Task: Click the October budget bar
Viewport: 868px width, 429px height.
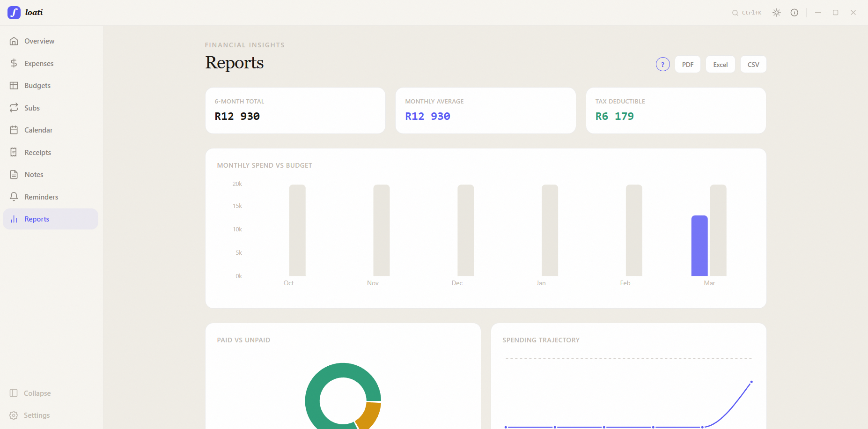Action: (x=297, y=230)
